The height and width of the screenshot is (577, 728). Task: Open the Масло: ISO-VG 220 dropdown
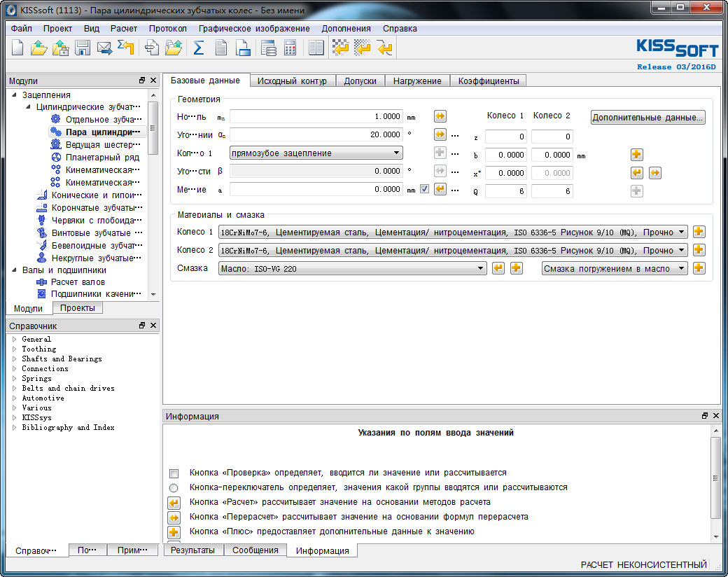pyautogui.click(x=352, y=268)
